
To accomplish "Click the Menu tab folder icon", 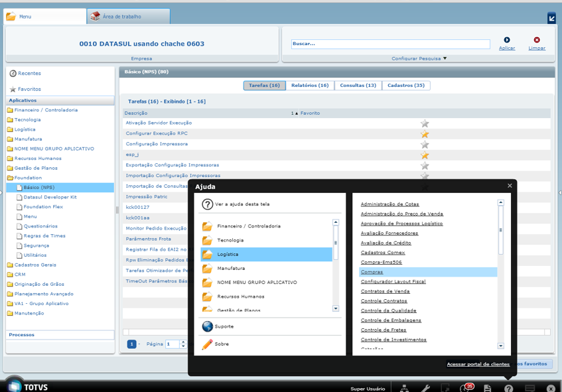I will coord(11,16).
